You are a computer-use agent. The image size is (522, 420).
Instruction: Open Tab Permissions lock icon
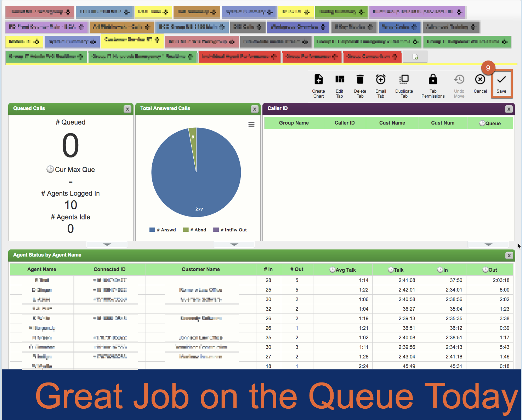(x=433, y=80)
